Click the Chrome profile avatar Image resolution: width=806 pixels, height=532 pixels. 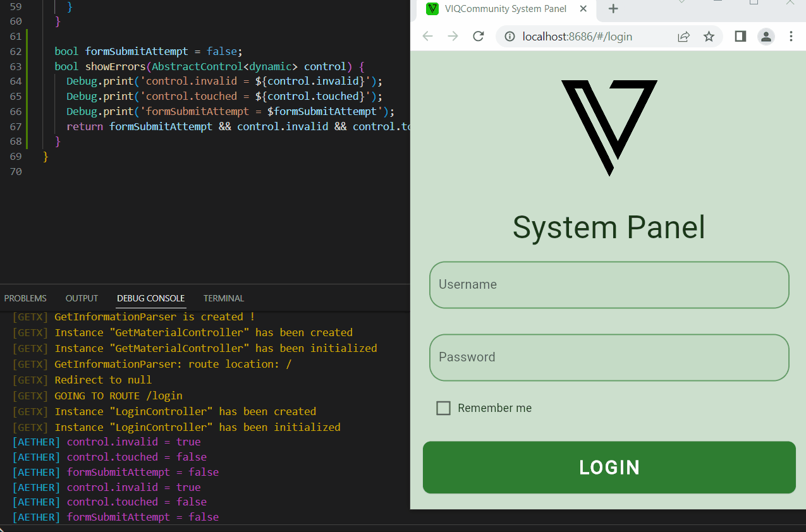coord(766,36)
